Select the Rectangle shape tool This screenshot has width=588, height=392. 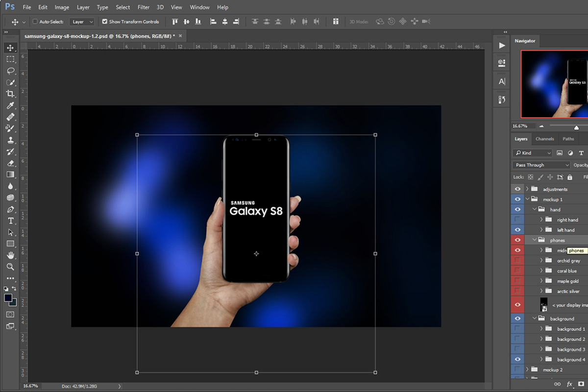point(10,244)
